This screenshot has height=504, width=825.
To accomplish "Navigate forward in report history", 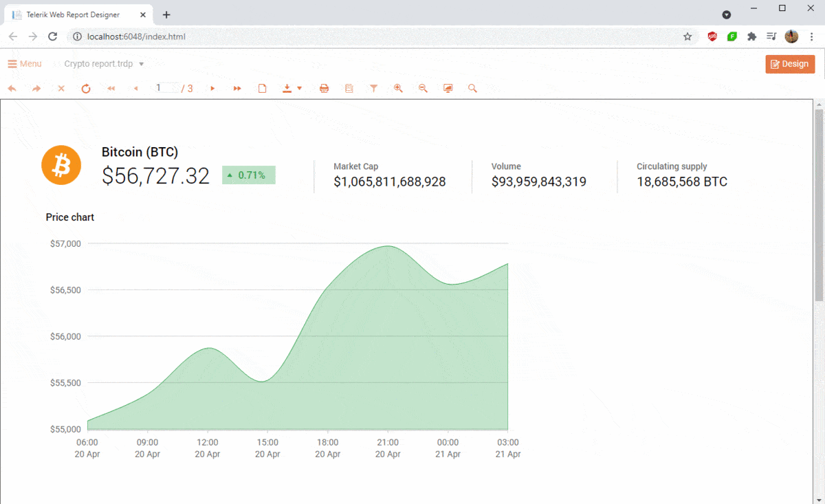I will click(36, 88).
